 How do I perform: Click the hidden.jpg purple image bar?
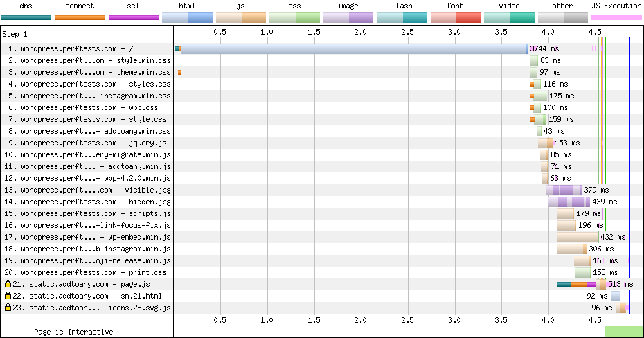click(569, 202)
